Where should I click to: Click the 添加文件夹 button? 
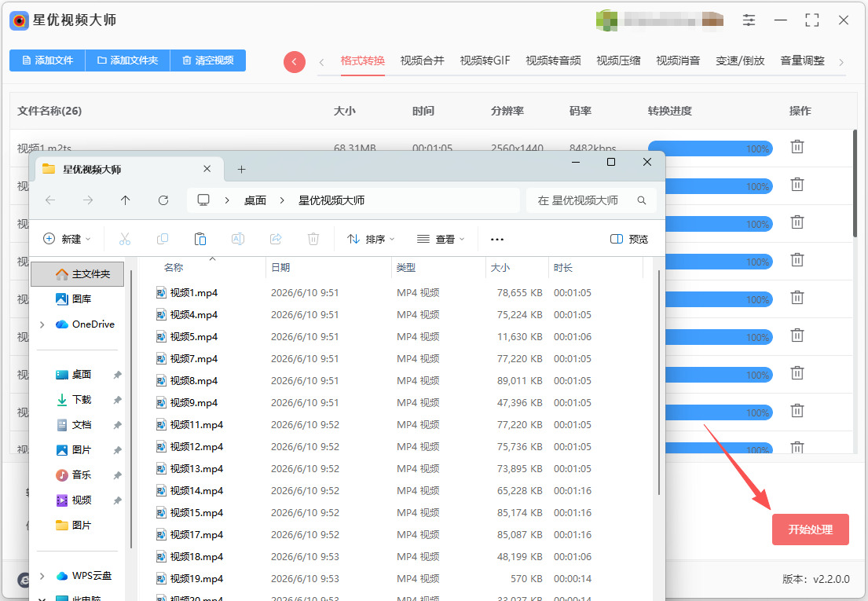(x=127, y=60)
